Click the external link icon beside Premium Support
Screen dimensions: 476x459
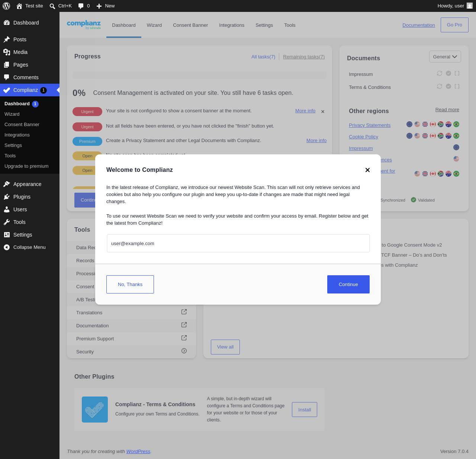[x=184, y=338]
